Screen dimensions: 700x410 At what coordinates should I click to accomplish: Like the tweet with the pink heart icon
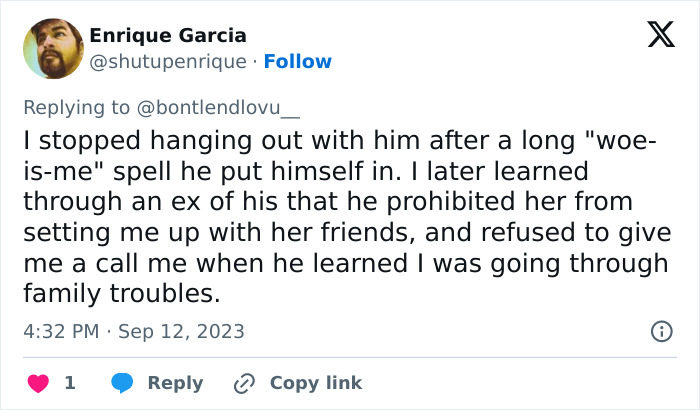coord(38,383)
